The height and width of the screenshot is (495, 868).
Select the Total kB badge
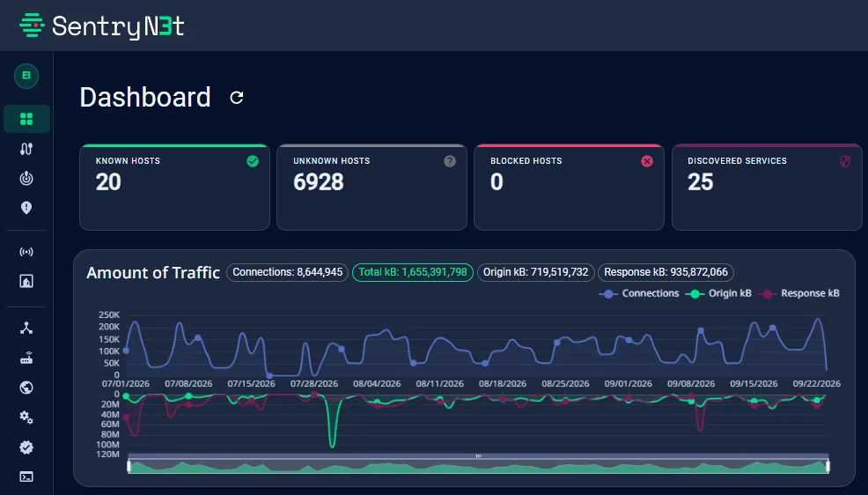point(413,272)
